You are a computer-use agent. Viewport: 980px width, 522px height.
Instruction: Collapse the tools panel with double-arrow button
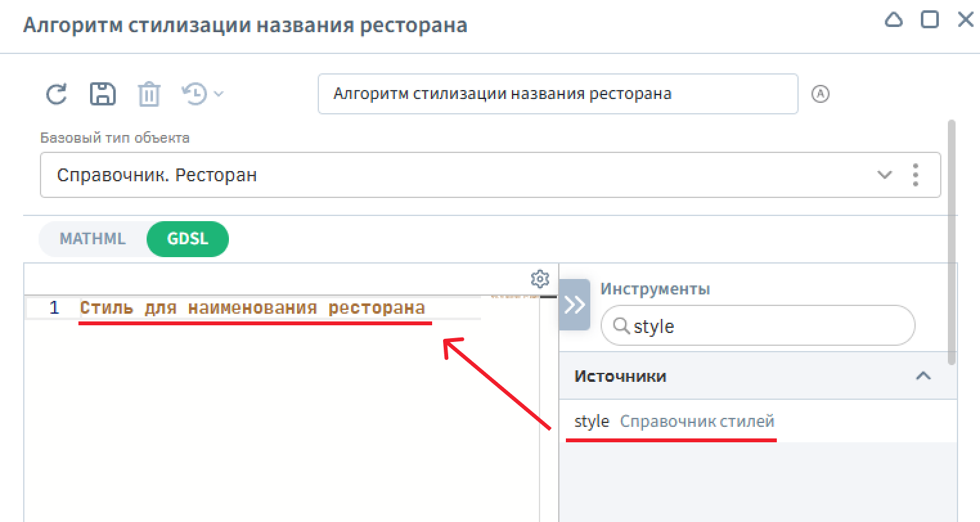[x=574, y=305]
